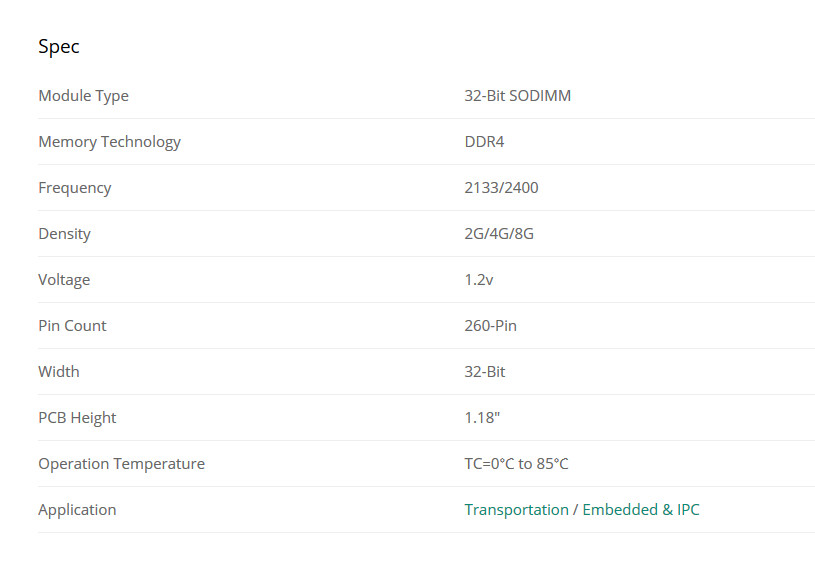
Task: Select the Pin Count label
Action: coord(72,326)
